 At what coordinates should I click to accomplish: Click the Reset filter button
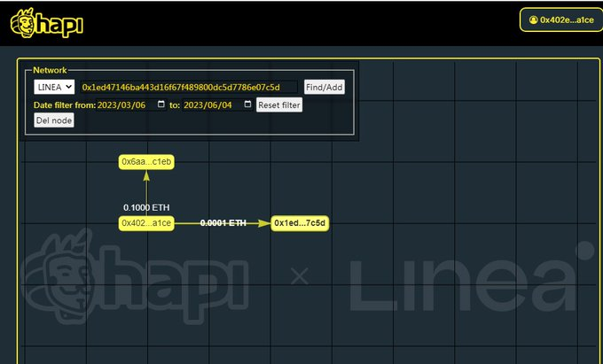279,105
